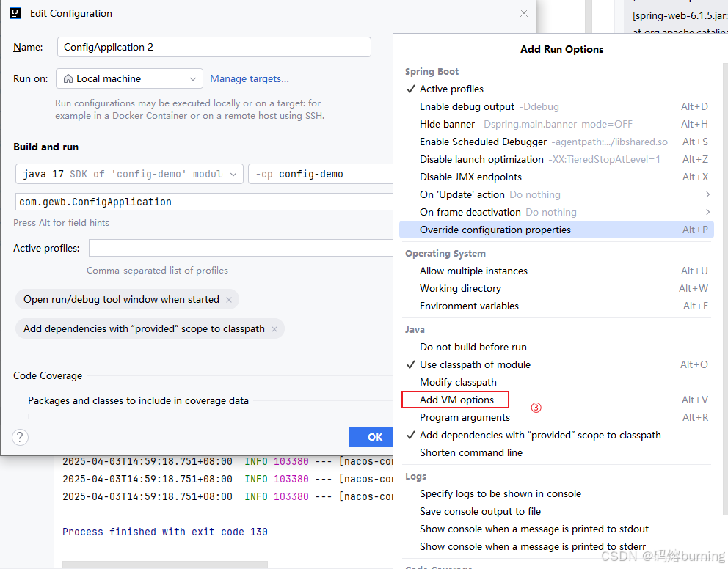Click the Code Coverage section header
The width and height of the screenshot is (728, 569).
[48, 375]
